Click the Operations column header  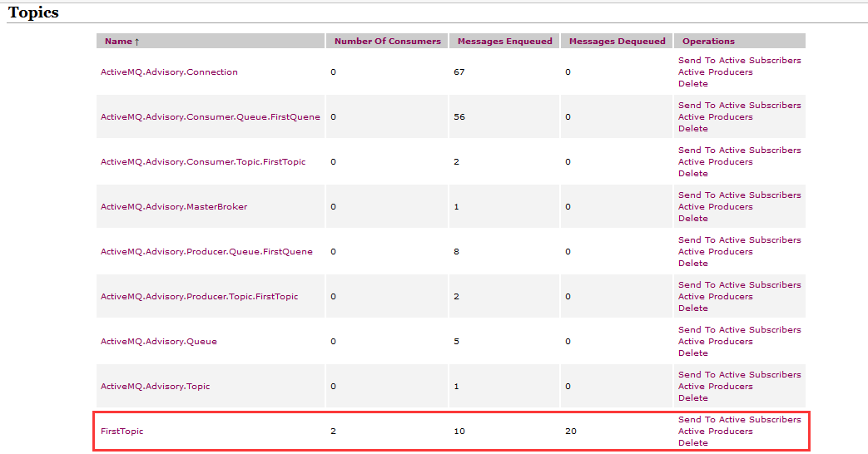click(708, 41)
